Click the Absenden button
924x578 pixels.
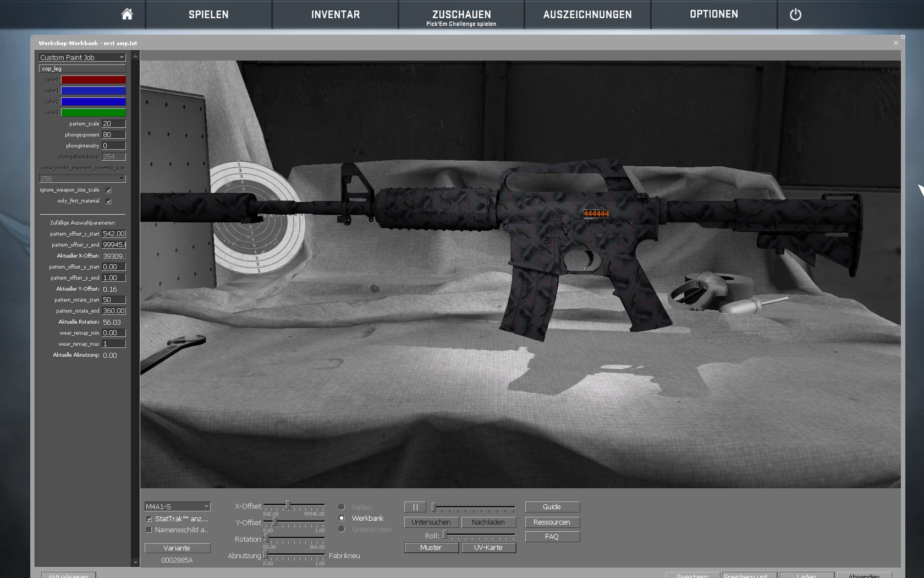tap(864, 575)
